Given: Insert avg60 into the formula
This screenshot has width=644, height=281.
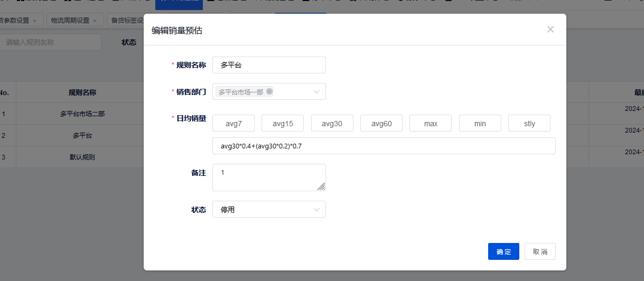Looking at the screenshot, I should pyautogui.click(x=381, y=124).
